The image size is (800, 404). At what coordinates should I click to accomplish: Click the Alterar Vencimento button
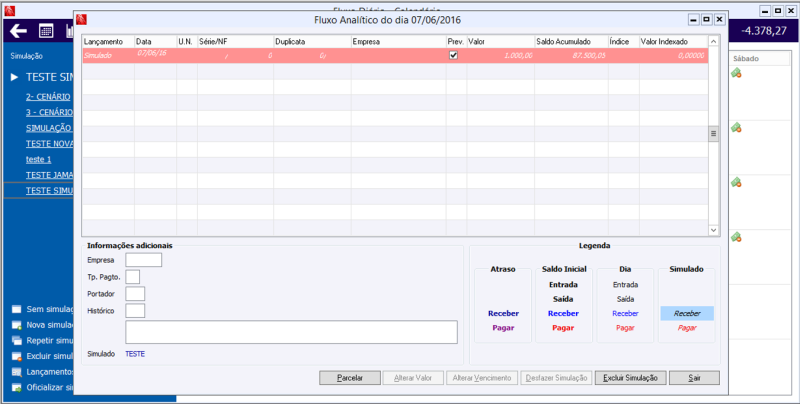click(x=482, y=378)
